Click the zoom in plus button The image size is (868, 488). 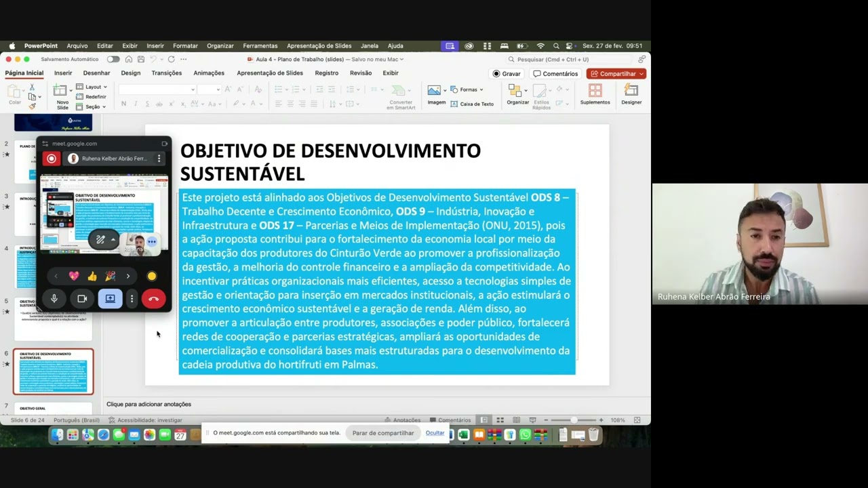point(602,420)
